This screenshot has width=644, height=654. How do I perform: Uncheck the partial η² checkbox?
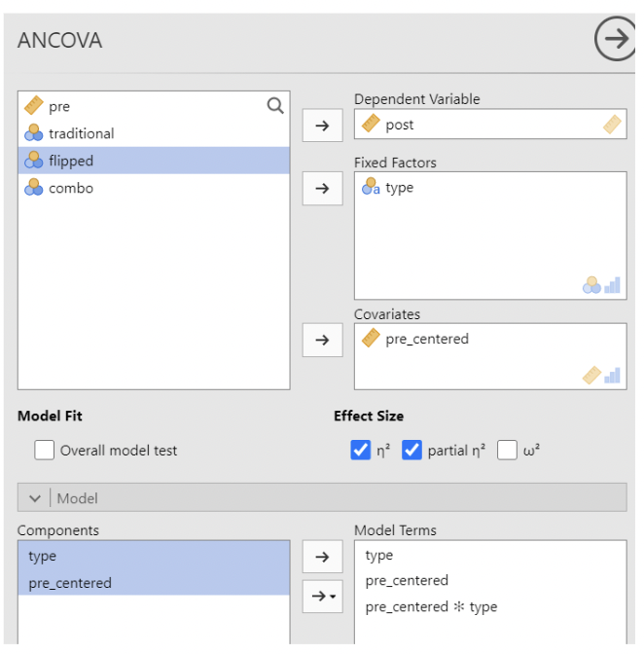(411, 451)
